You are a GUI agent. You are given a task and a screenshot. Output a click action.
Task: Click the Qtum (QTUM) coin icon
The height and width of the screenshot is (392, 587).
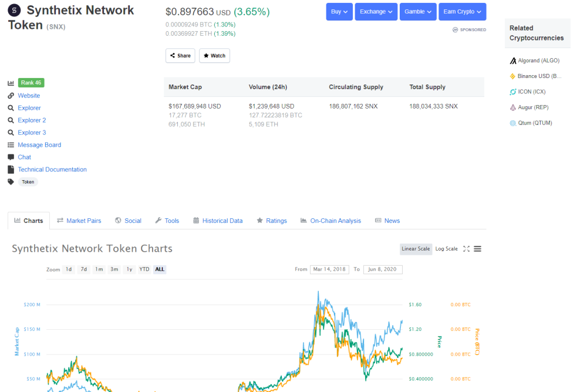point(513,123)
